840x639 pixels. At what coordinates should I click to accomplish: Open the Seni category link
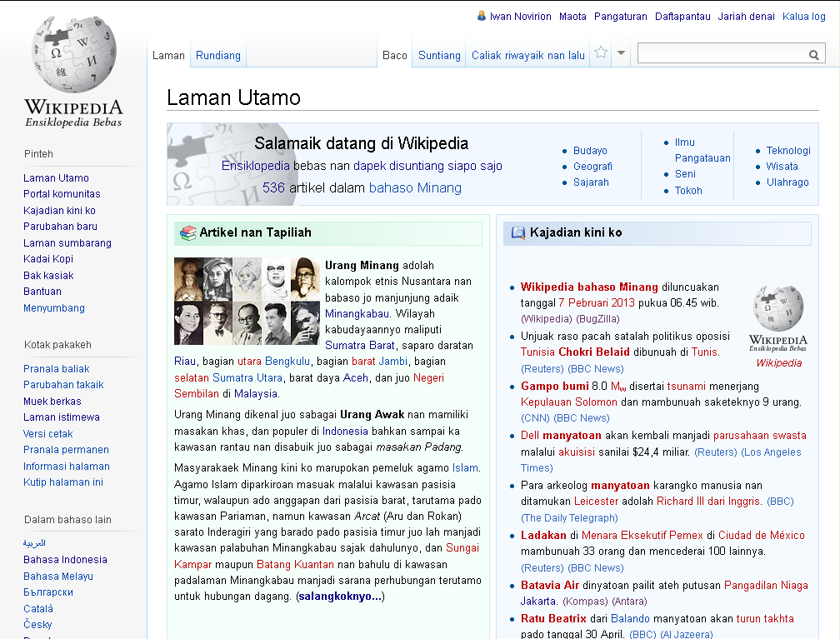coord(685,174)
